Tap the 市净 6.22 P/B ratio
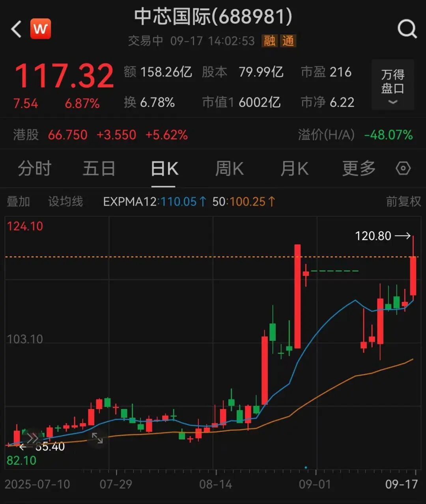The width and height of the screenshot is (426, 504). (x=327, y=102)
